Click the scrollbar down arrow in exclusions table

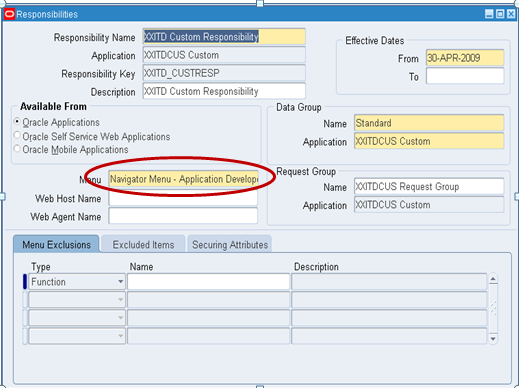pos(493,339)
